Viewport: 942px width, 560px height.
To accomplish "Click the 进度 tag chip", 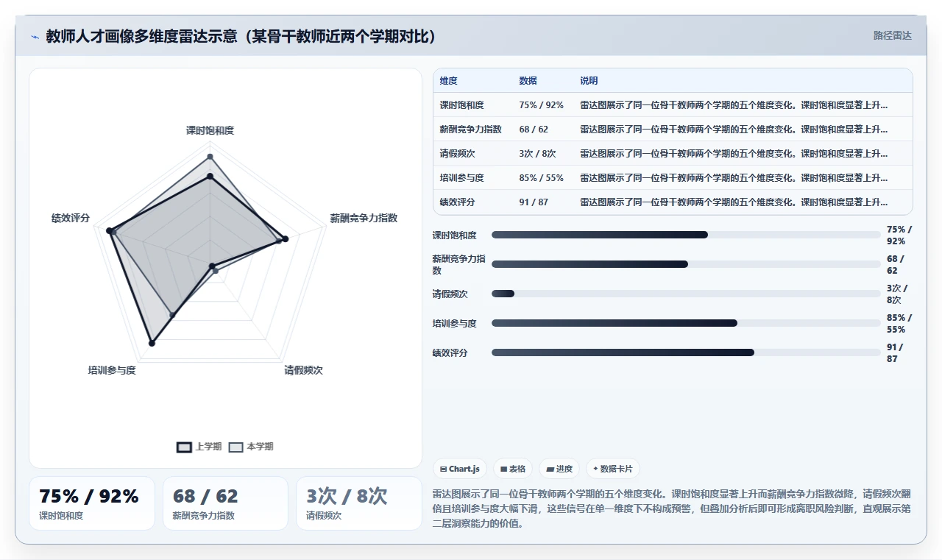I will tap(559, 469).
